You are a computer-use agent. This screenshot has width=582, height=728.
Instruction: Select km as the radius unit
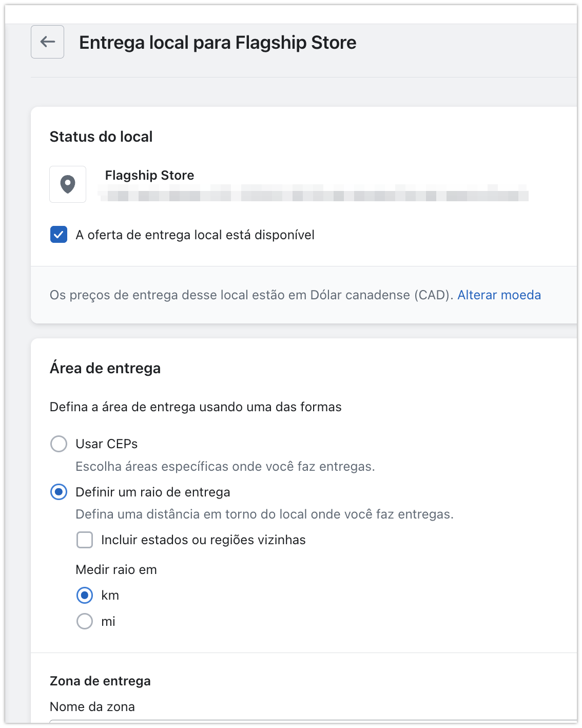(x=85, y=596)
